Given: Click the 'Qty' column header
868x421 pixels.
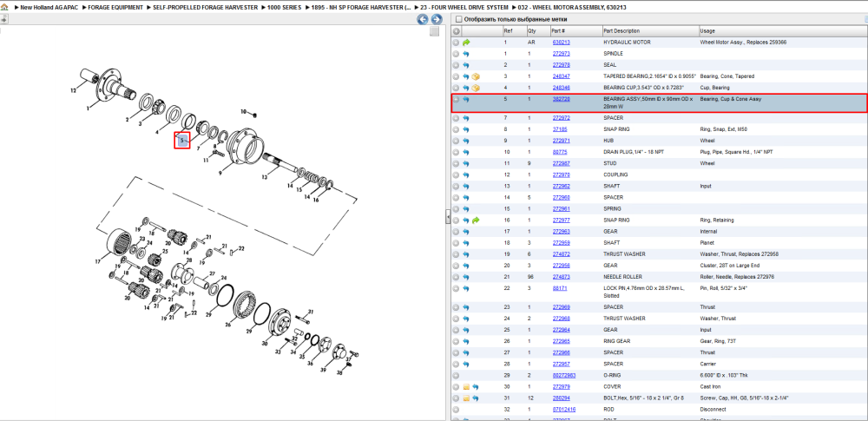Looking at the screenshot, I should (532, 31).
